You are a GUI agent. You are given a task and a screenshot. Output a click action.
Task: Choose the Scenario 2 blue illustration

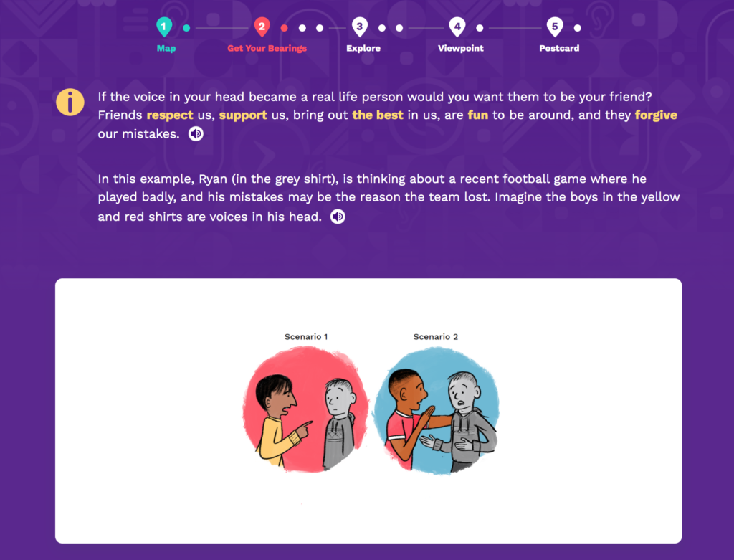pos(437,411)
